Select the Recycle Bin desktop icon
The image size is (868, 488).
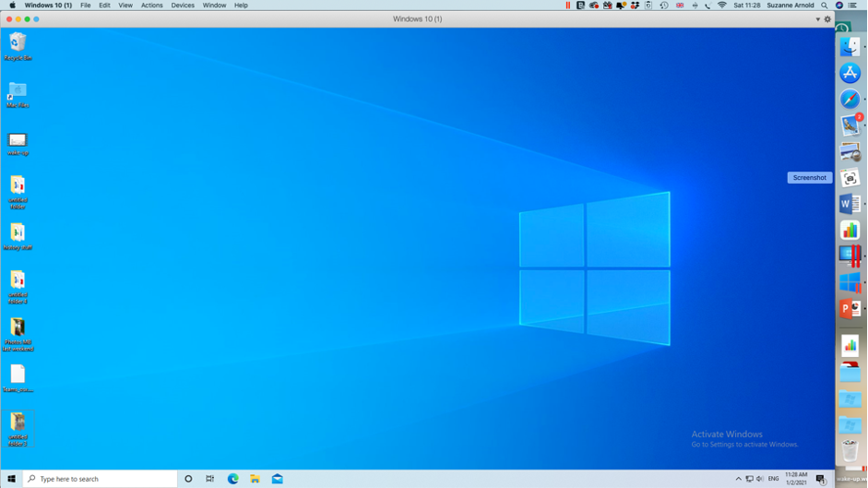tap(18, 46)
